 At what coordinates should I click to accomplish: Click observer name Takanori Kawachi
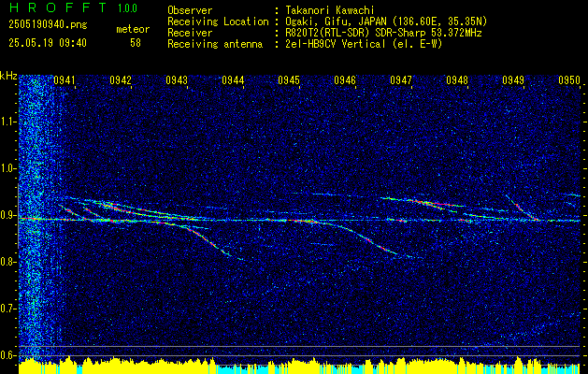click(x=329, y=10)
